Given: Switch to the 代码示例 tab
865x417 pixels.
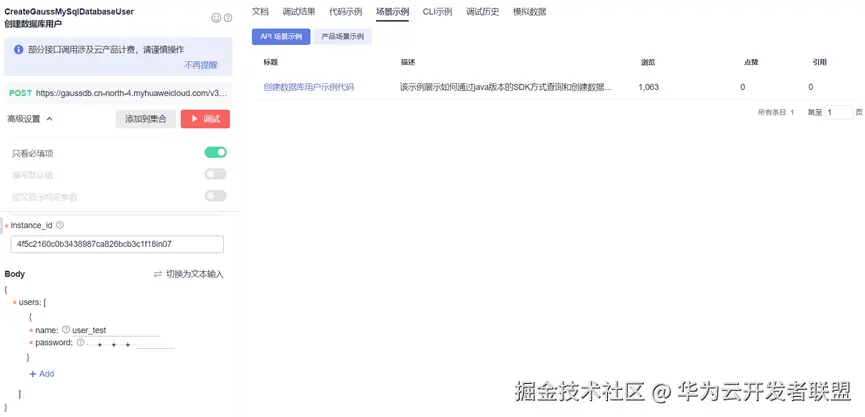Looking at the screenshot, I should tap(345, 12).
